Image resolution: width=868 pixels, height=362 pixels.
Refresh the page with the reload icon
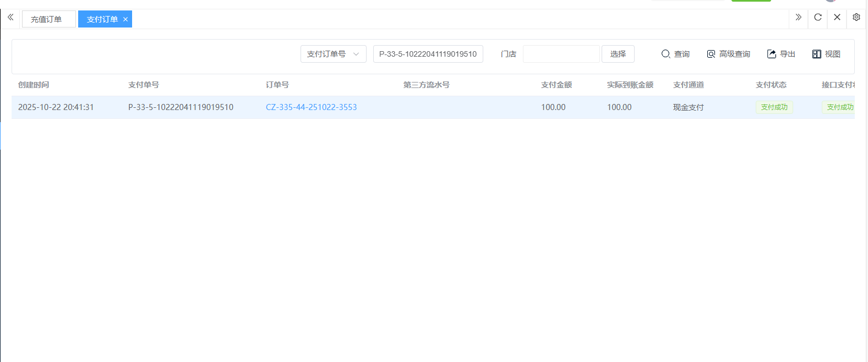click(x=818, y=18)
